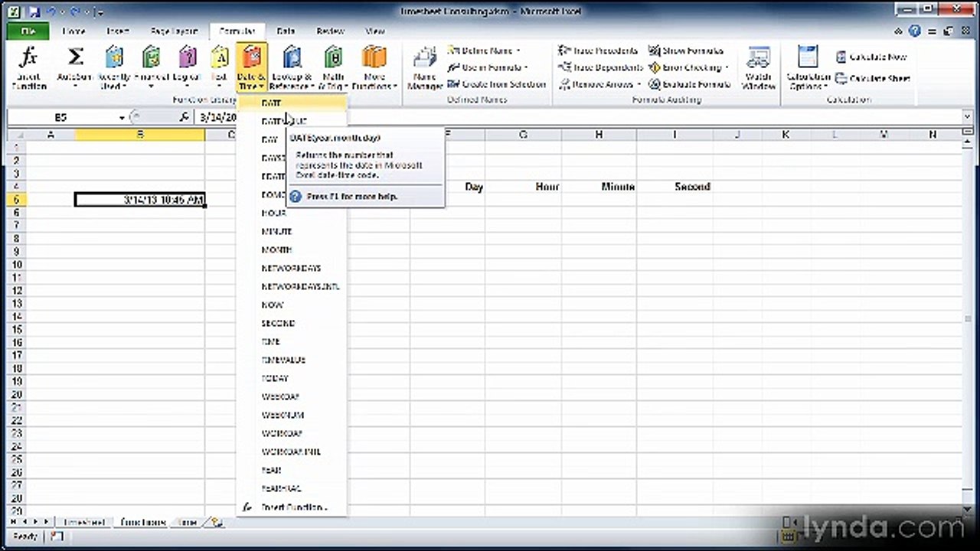Image resolution: width=980 pixels, height=551 pixels.
Task: Expand the Remove Arrows dropdown arrow
Action: pos(639,84)
